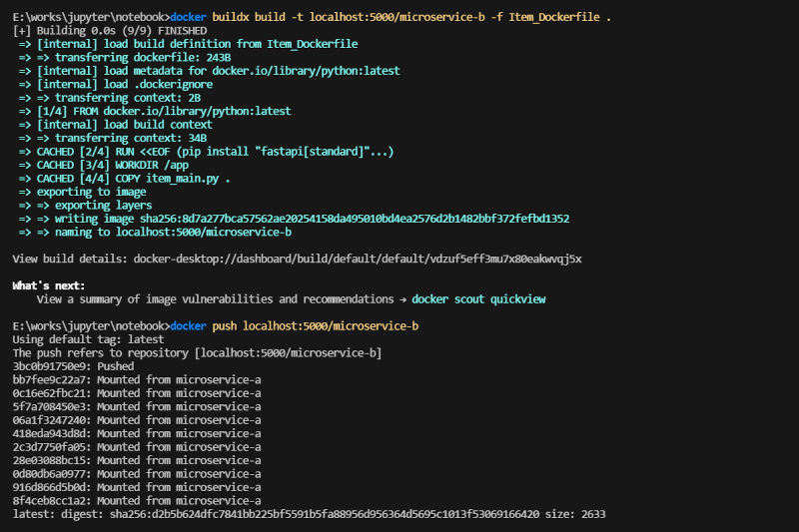This screenshot has width=799, height=532.
Task: Click layer 'bb7fee9c22a7: Mounted from microservice-a'
Action: pyautogui.click(x=137, y=379)
